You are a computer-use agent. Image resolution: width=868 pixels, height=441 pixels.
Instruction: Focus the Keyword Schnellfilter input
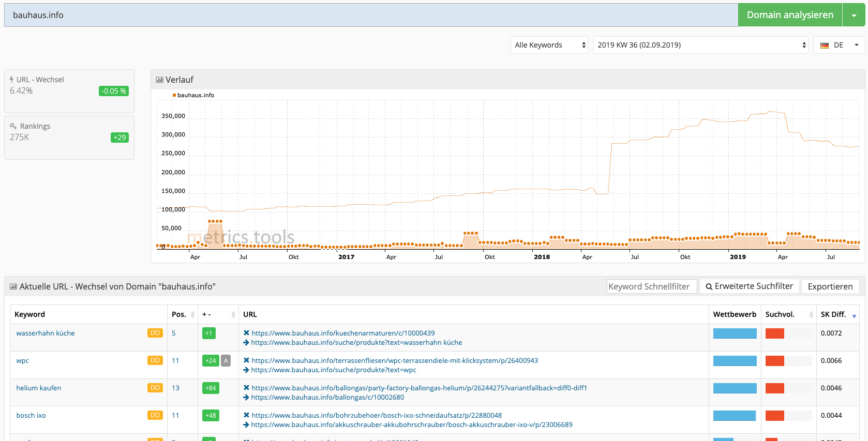coord(652,286)
